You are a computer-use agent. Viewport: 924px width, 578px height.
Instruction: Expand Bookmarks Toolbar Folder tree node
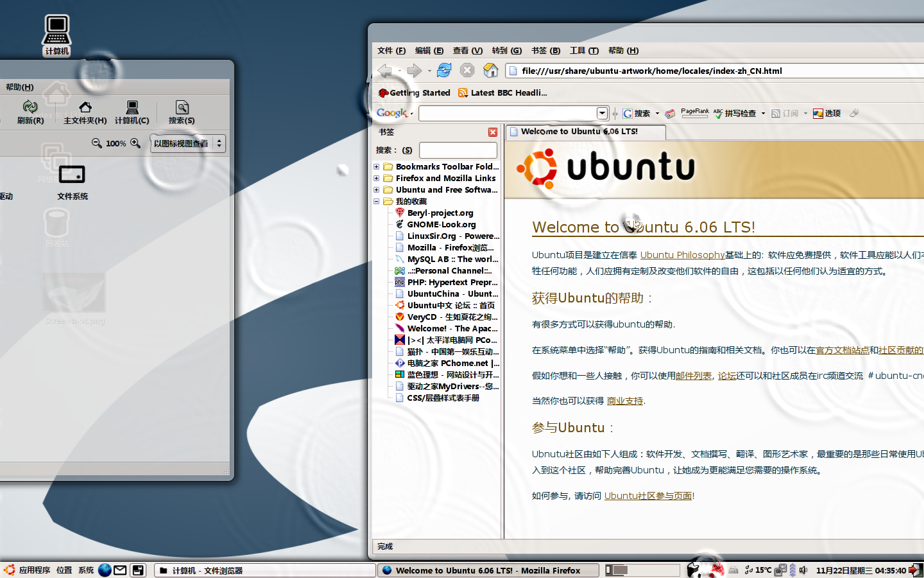(x=377, y=167)
